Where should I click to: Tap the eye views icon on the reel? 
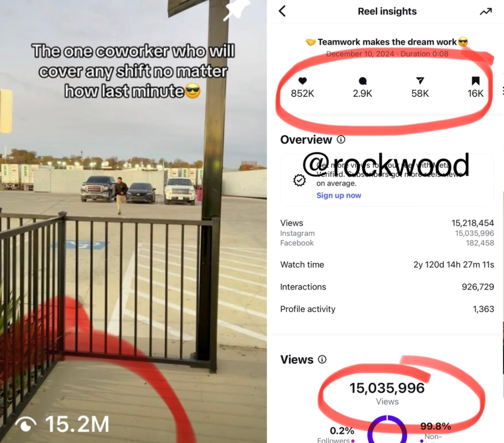click(x=26, y=424)
